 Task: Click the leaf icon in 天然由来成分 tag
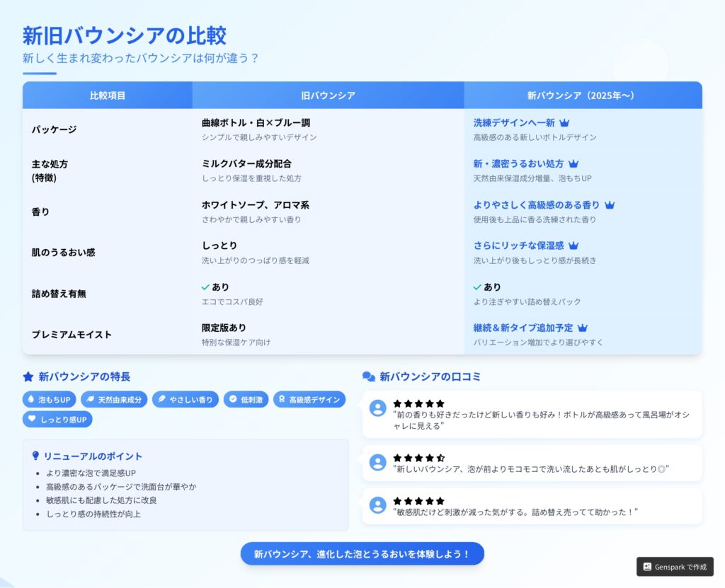coord(91,399)
